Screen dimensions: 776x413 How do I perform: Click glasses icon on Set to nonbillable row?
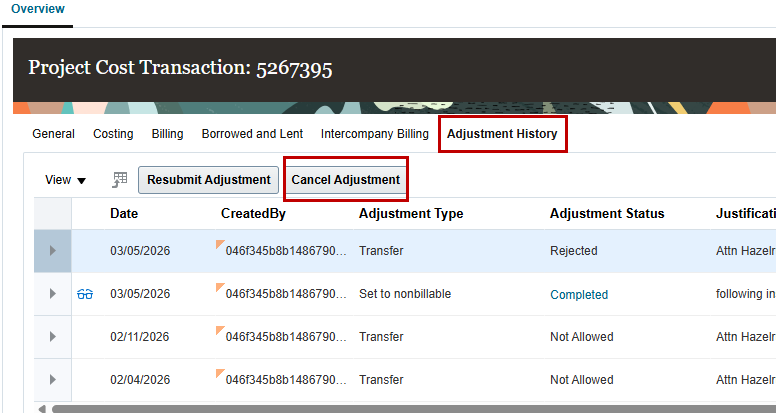click(x=85, y=294)
